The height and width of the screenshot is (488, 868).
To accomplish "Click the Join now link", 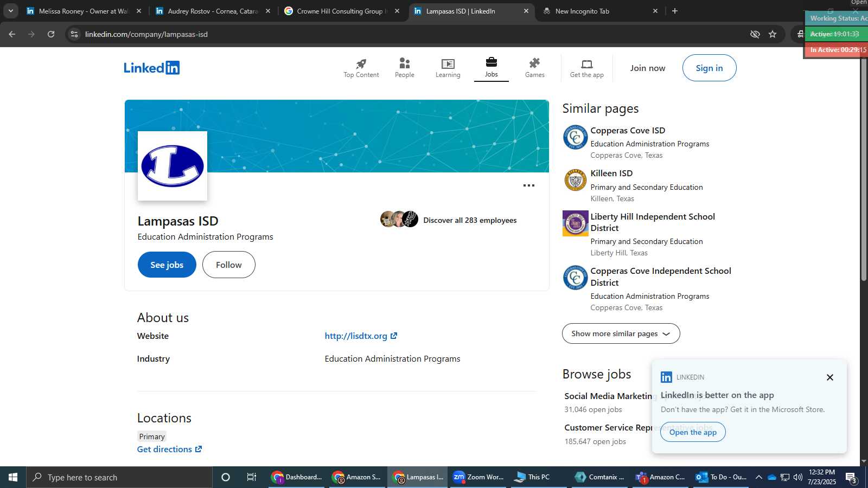I will pyautogui.click(x=647, y=68).
